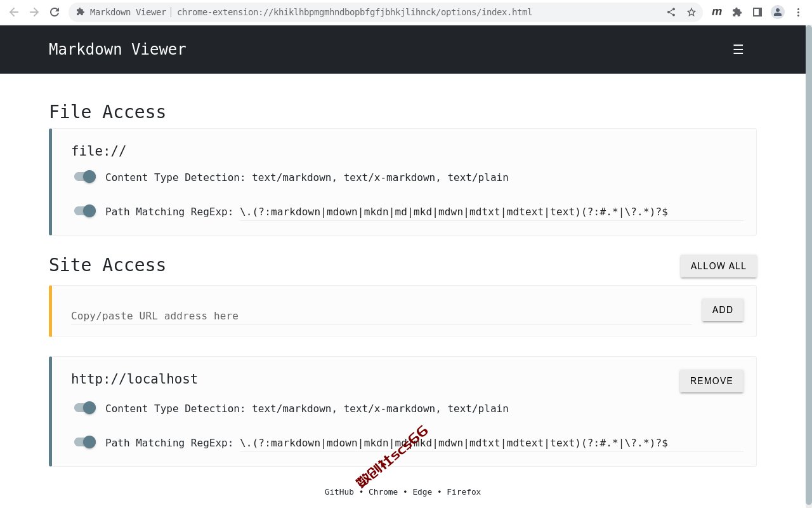Click file:// Content Type Detection label text

tap(307, 177)
